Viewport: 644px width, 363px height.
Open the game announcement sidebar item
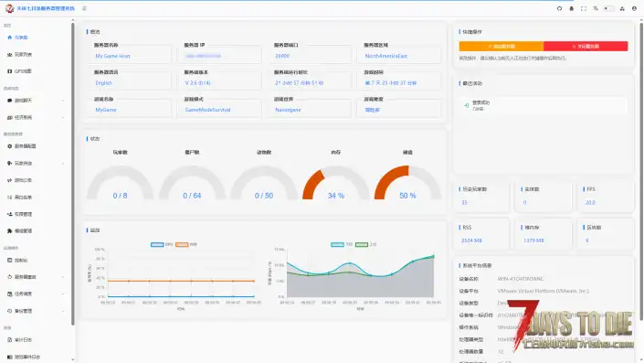tap(19, 180)
